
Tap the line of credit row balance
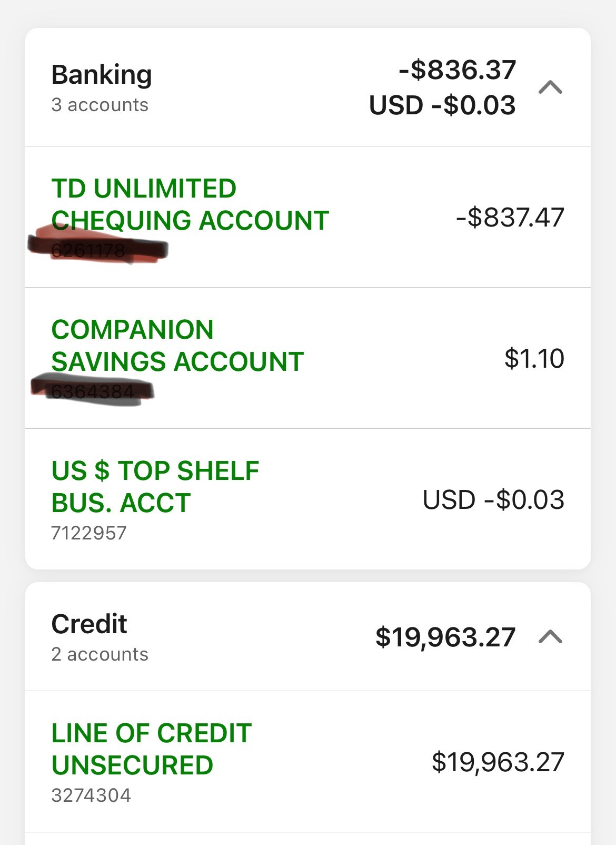[x=498, y=762]
